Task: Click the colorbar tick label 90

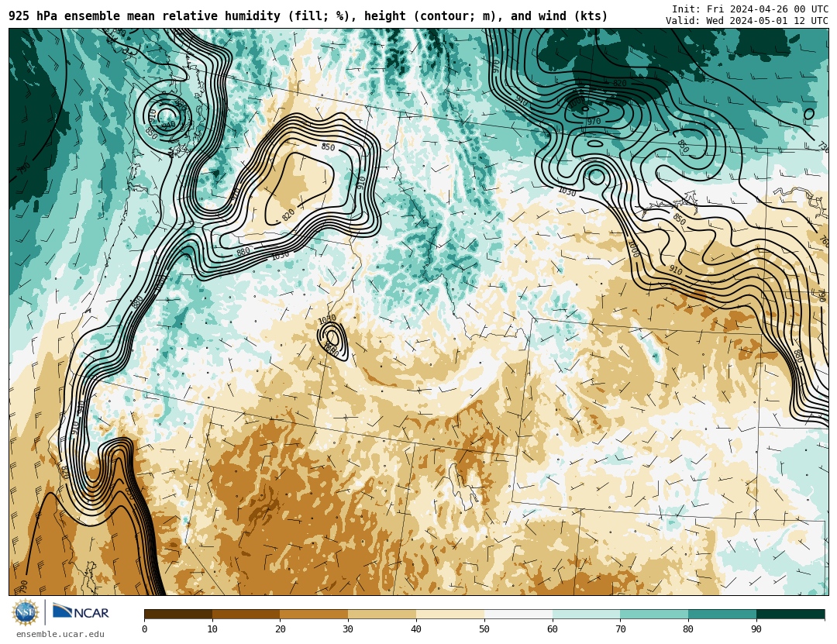Action: (756, 629)
